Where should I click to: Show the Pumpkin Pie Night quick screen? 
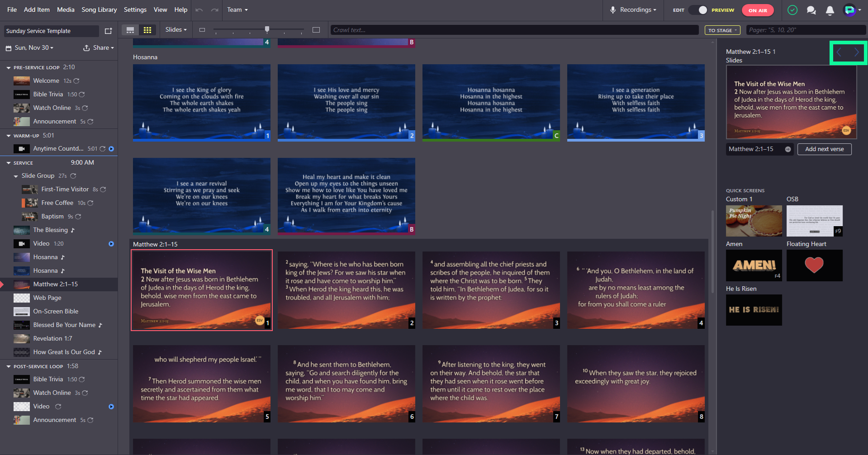point(754,221)
